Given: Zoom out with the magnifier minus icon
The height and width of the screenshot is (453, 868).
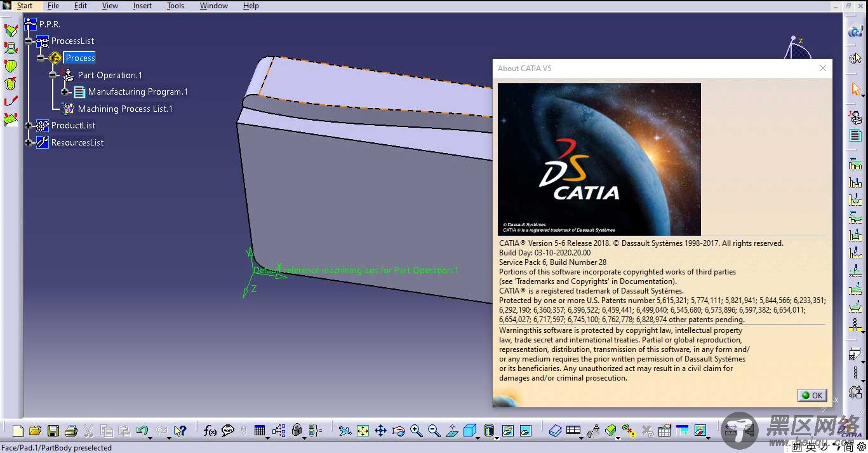Looking at the screenshot, I should (434, 431).
